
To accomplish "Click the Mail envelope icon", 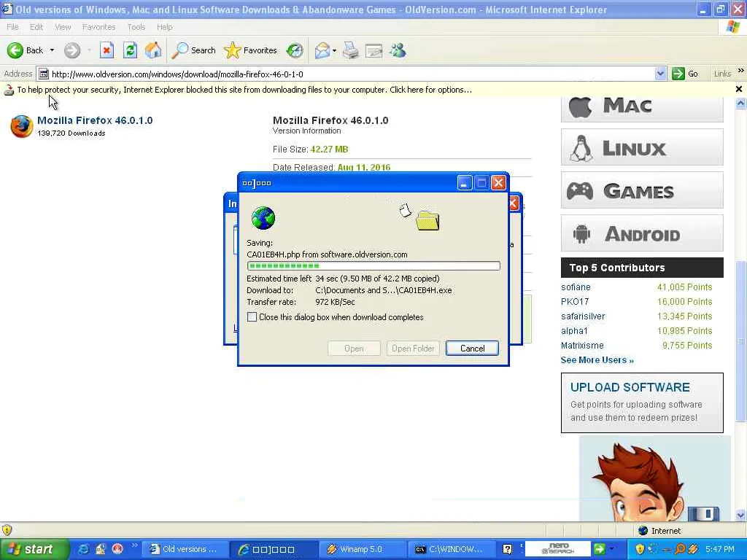I will click(322, 50).
